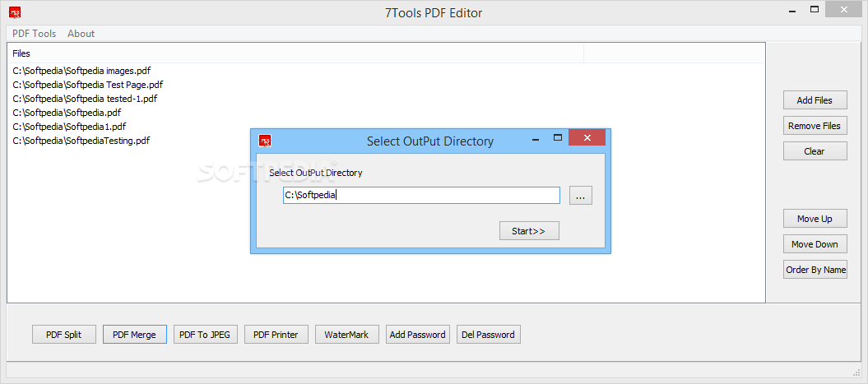868x384 pixels.
Task: Select Softpedia tested-1.pdf row
Action: pyautogui.click(x=85, y=99)
